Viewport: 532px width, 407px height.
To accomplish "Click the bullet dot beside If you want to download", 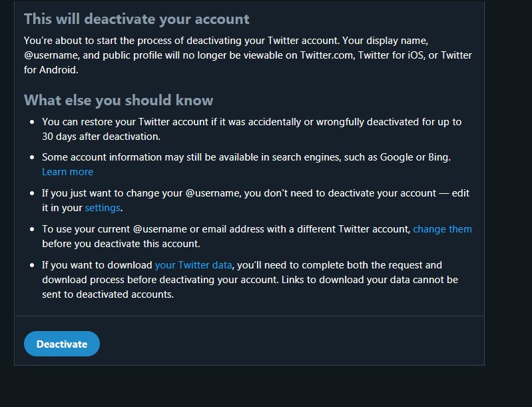I will coord(32,265).
